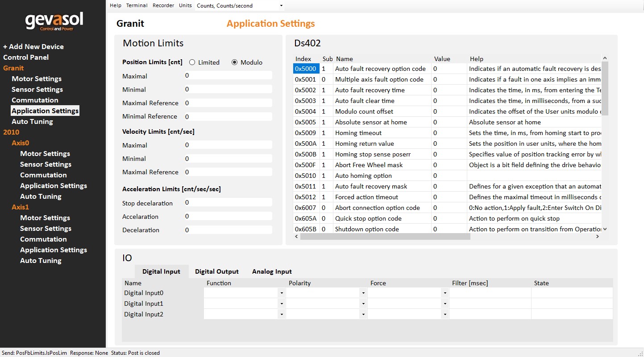This screenshot has width=644, height=357.
Task: Click the gevasol logo
Action: pyautogui.click(x=54, y=21)
